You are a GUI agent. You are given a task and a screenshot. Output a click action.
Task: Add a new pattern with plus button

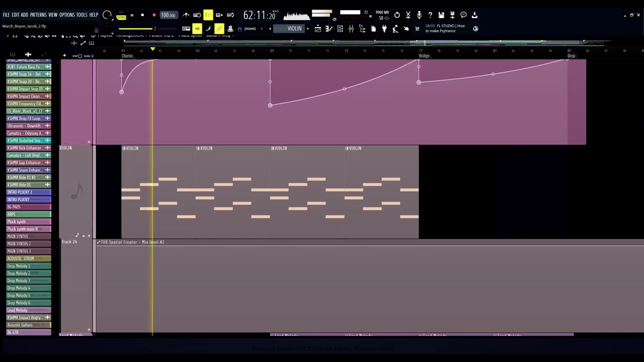pos(307,29)
